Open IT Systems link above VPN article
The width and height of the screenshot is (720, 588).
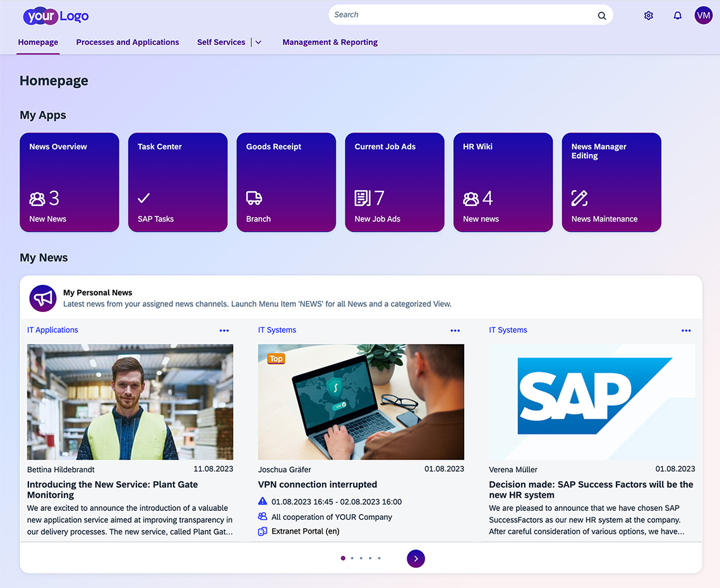277,330
